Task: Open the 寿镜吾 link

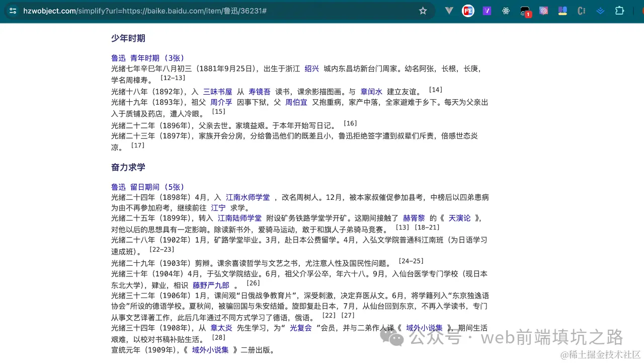Action: pos(260,92)
